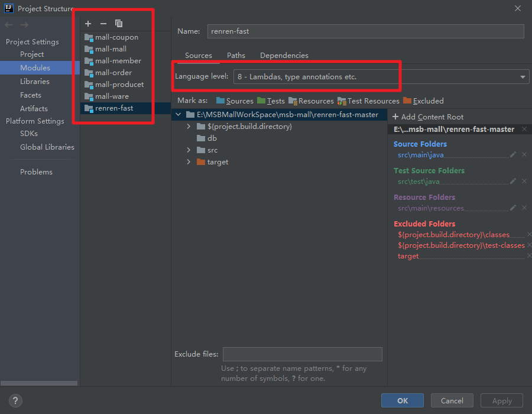The image size is (532, 414).
Task: Open the Language level dropdown
Action: click(x=381, y=77)
